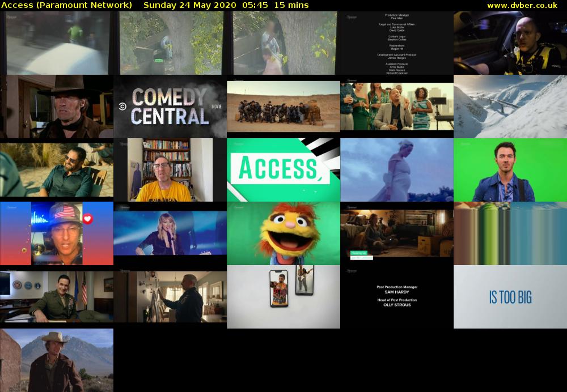Open the Comedy Central logo thumbnail
This screenshot has height=392, width=567.
tap(170, 106)
